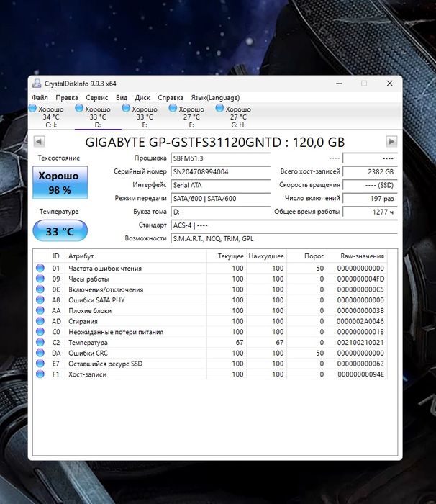Select the status orb of drive C: J:
436x504 pixels.
click(x=32, y=108)
